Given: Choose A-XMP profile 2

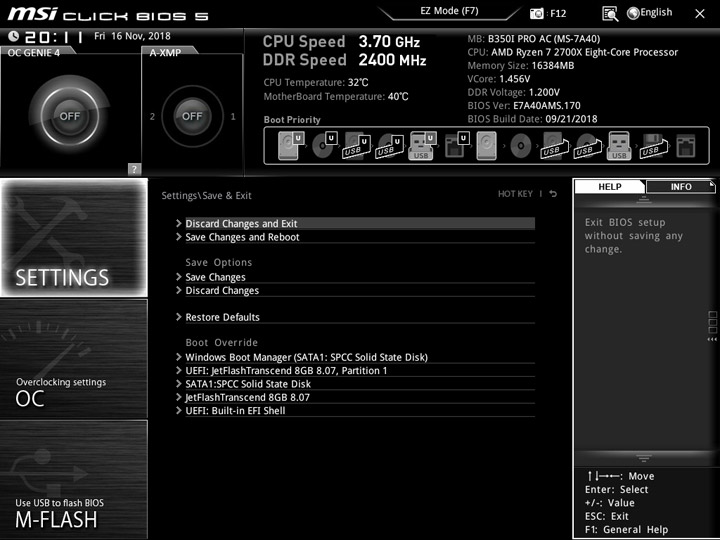Looking at the screenshot, I should (152, 117).
